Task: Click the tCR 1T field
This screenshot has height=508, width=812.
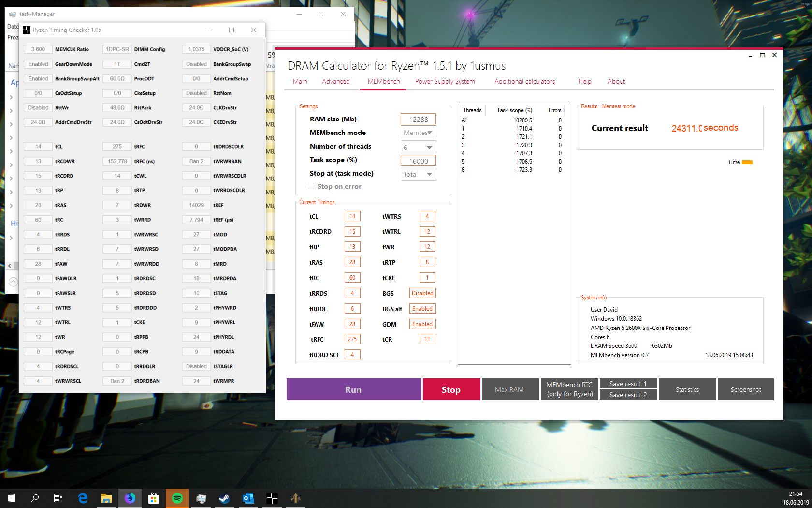Action: tap(427, 339)
